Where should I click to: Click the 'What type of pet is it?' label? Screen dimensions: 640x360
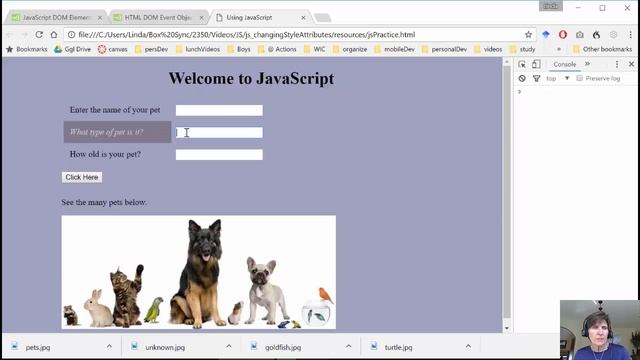pos(106,132)
